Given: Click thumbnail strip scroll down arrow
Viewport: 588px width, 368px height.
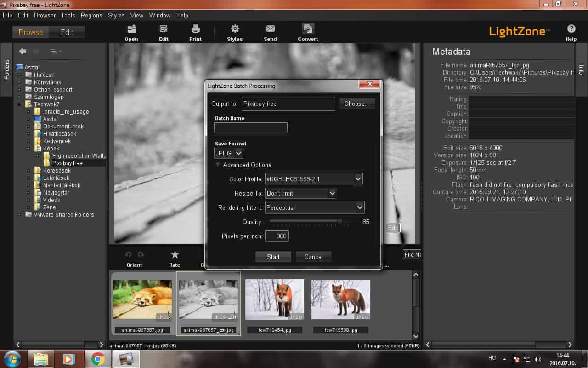Looking at the screenshot, I should [416, 336].
